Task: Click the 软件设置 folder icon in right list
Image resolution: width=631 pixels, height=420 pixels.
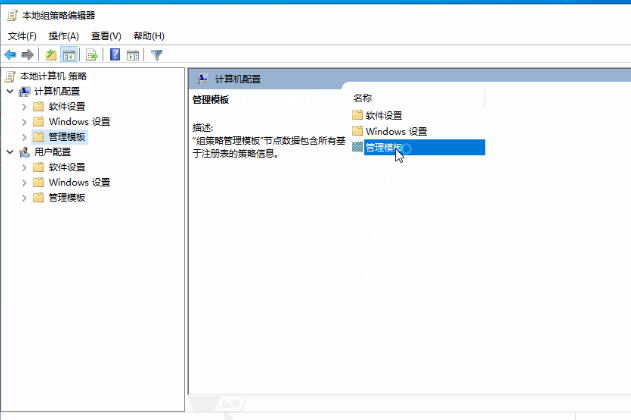Action: point(357,115)
